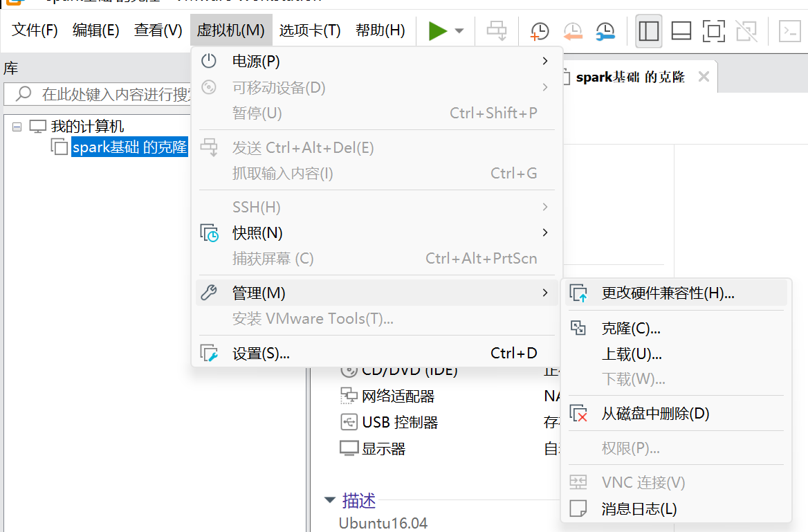808x532 pixels.
Task: Click the network adapter device icon
Action: (x=349, y=396)
